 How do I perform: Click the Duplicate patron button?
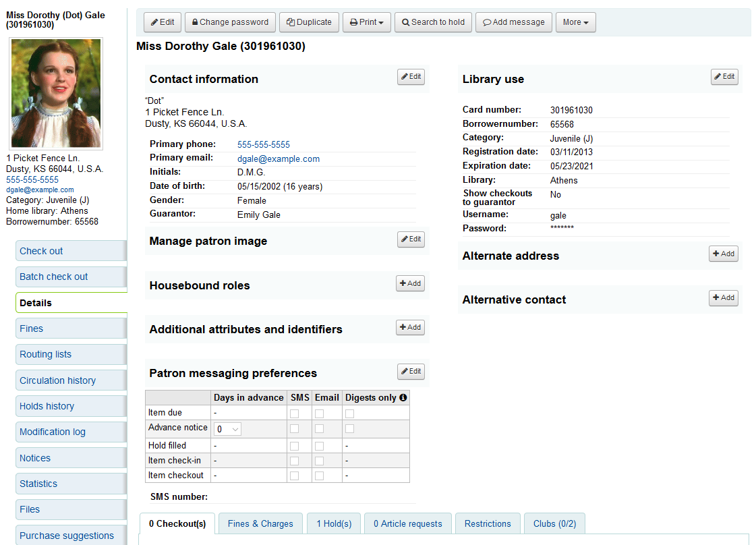click(x=309, y=22)
